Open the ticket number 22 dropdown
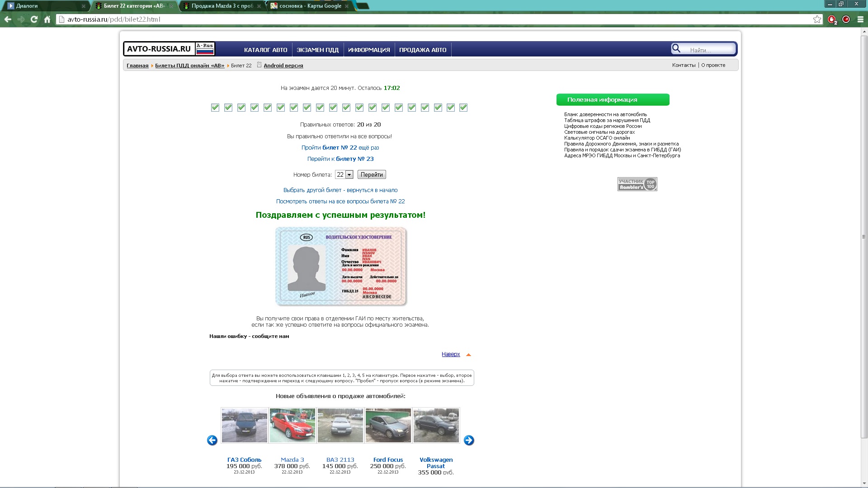The width and height of the screenshot is (868, 488). tap(344, 174)
